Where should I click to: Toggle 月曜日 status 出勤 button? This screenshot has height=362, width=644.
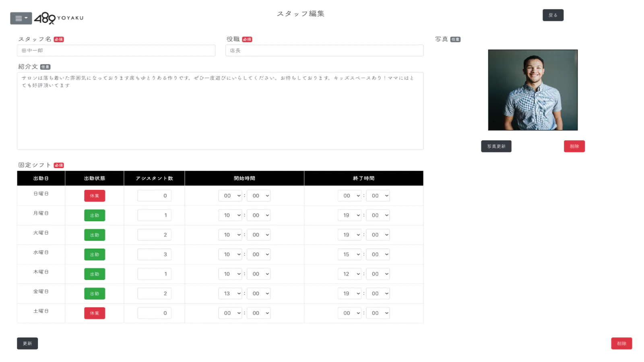point(95,216)
